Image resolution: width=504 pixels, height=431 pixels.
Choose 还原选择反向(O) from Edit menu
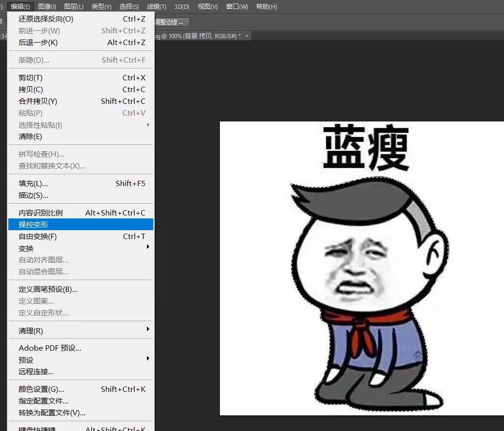pos(81,19)
